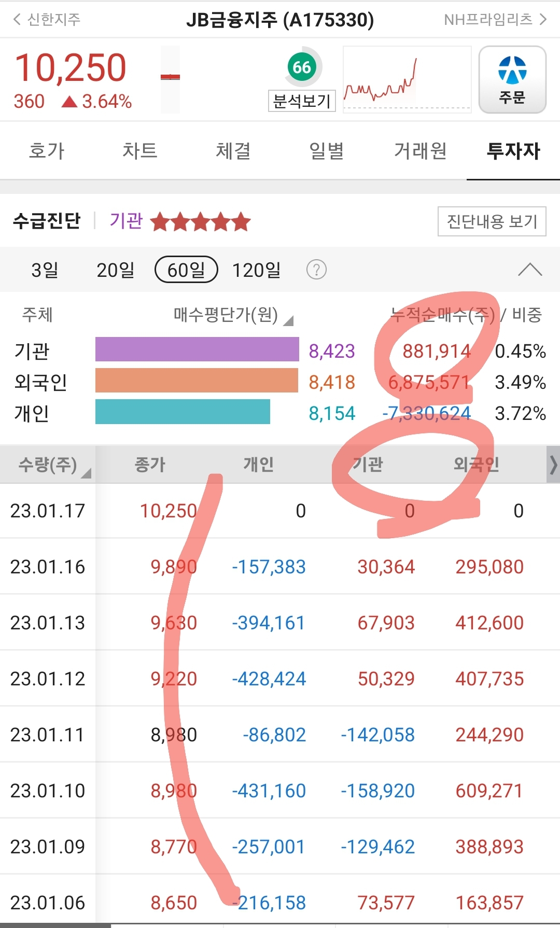Switch to 일별 tab
The height and width of the screenshot is (928, 560).
(327, 151)
